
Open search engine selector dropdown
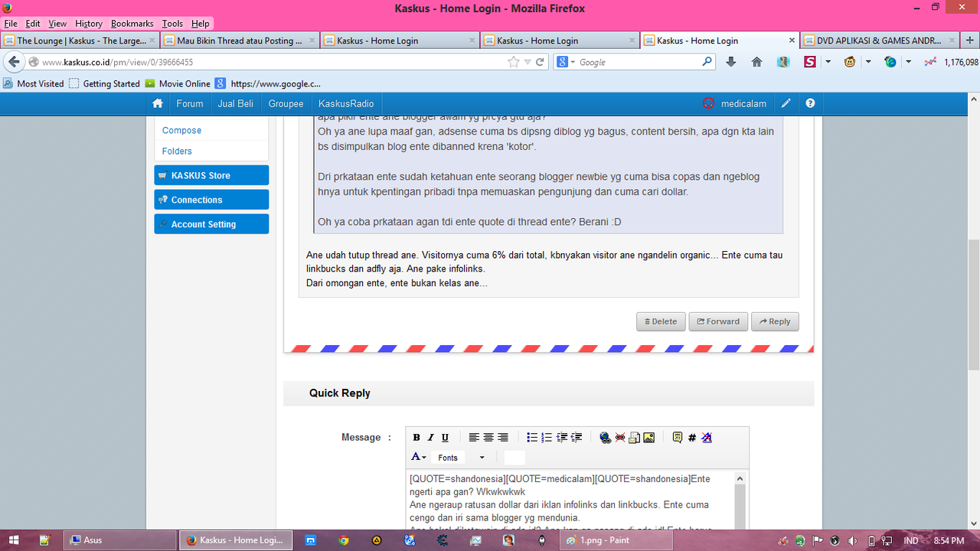[x=566, y=62]
